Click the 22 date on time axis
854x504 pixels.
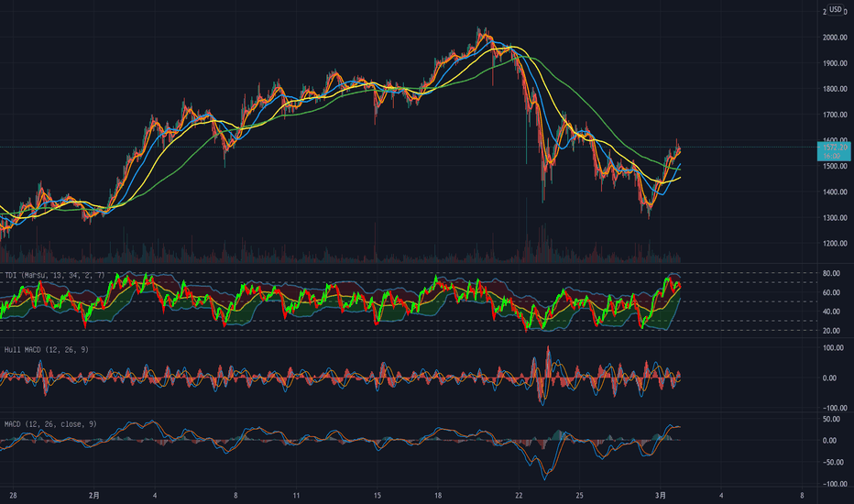coord(519,496)
